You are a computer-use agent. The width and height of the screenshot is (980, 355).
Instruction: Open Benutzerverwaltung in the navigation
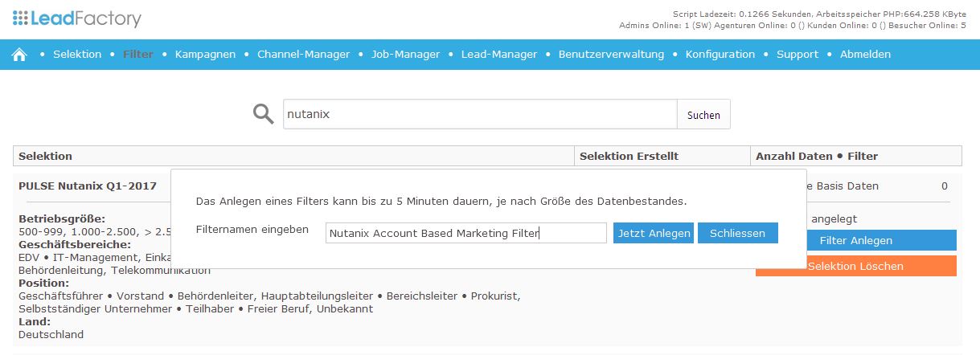tap(611, 55)
